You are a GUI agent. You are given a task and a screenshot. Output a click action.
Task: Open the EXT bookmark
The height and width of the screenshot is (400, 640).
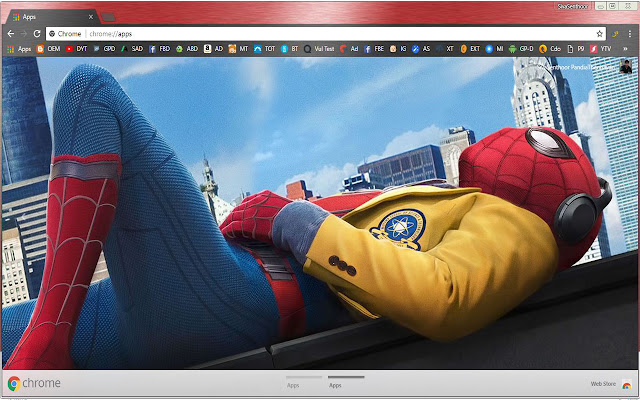tap(470, 49)
